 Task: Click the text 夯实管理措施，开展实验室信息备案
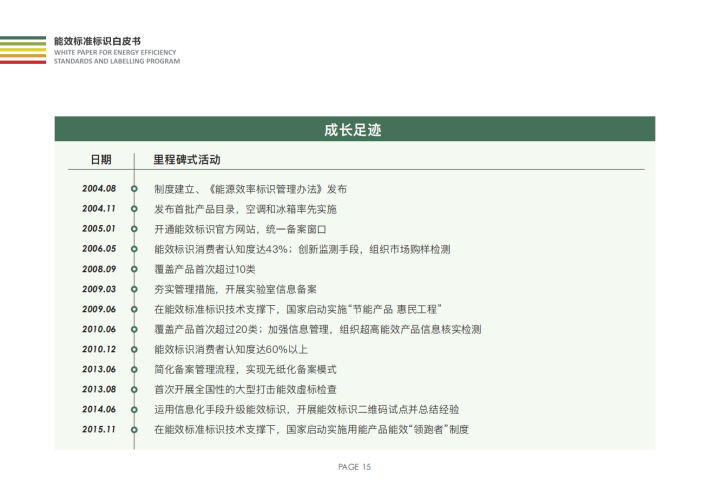[x=235, y=289]
